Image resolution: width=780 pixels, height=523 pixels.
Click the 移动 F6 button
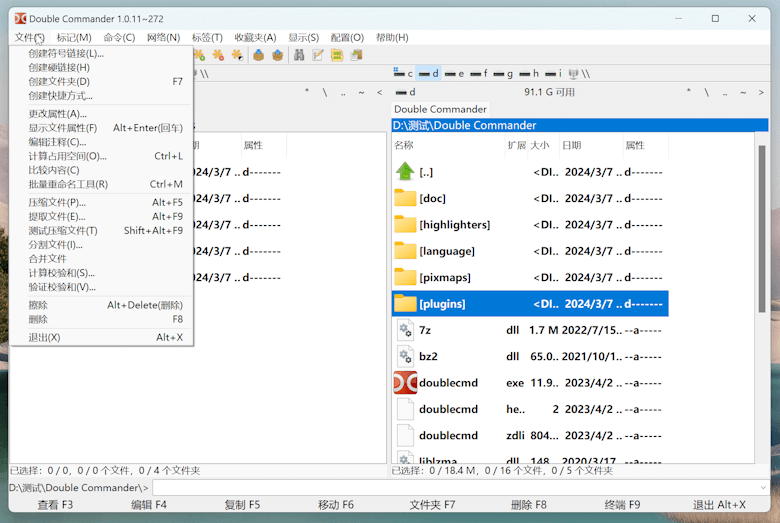pyautogui.click(x=336, y=505)
